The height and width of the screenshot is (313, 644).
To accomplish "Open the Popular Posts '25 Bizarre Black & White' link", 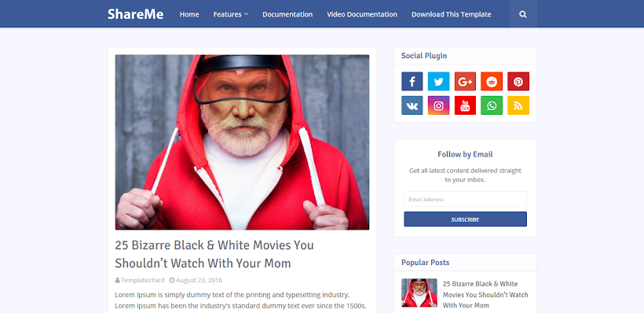I will click(485, 294).
